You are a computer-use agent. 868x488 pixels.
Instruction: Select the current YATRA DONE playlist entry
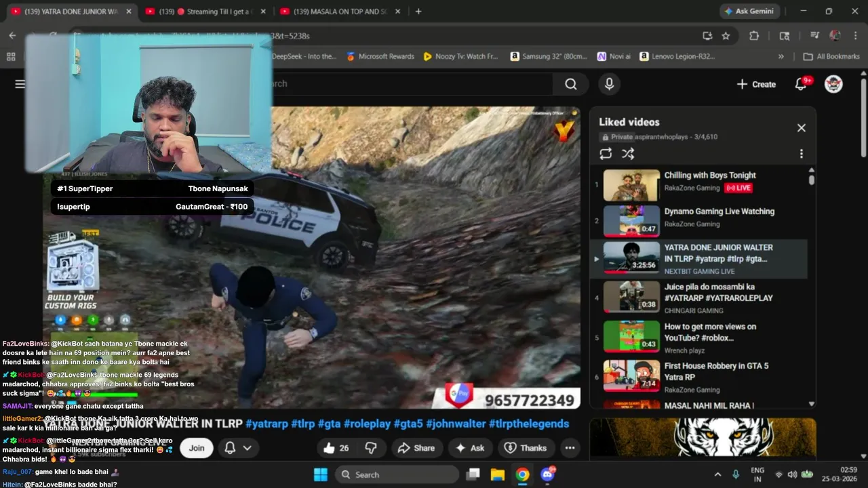pos(698,259)
